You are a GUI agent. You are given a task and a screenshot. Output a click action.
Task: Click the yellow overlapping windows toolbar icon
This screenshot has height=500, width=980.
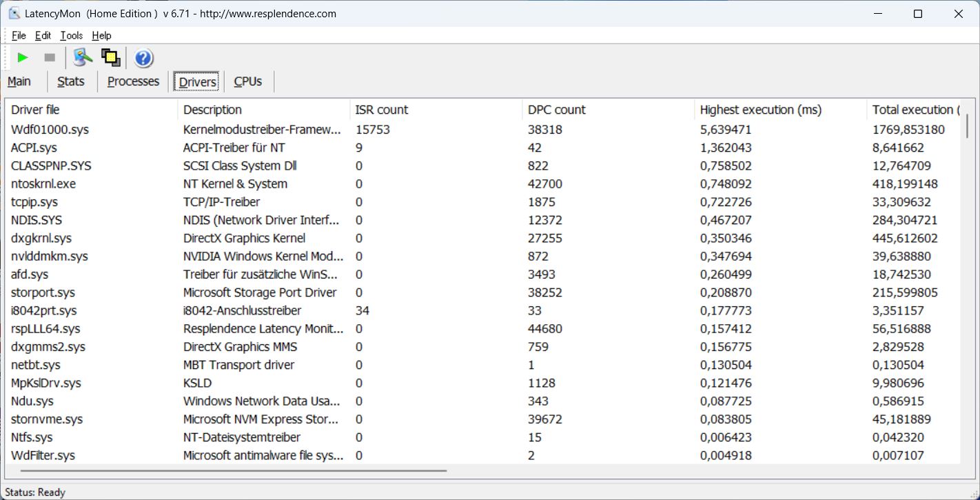pyautogui.click(x=111, y=58)
